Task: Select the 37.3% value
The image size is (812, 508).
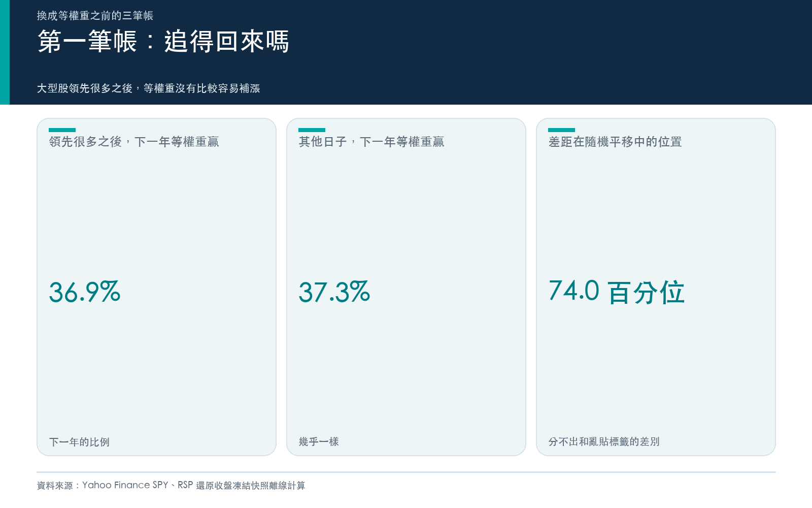Action: (334, 292)
